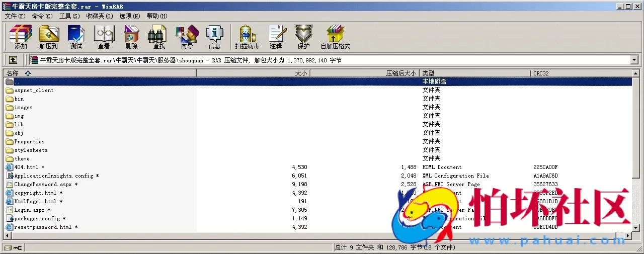Select the obj folder row
Screen dimensions: 644x254
318,133
